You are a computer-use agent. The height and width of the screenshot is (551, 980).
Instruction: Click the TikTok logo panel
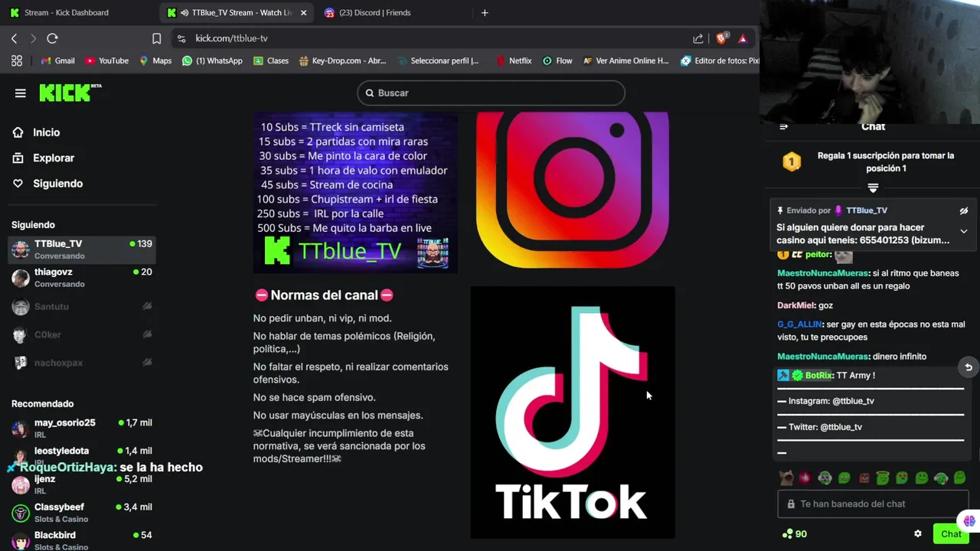point(573,412)
